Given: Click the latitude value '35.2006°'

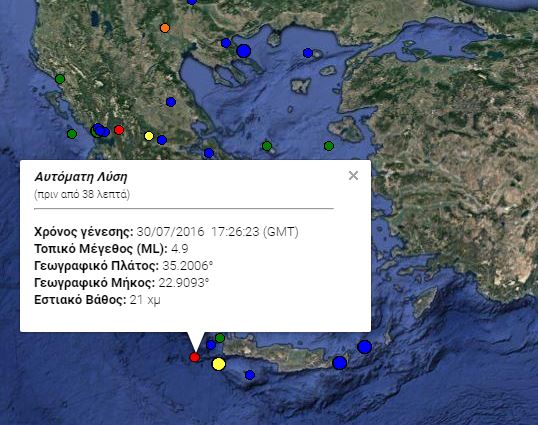Looking at the screenshot, I should click(x=188, y=266).
